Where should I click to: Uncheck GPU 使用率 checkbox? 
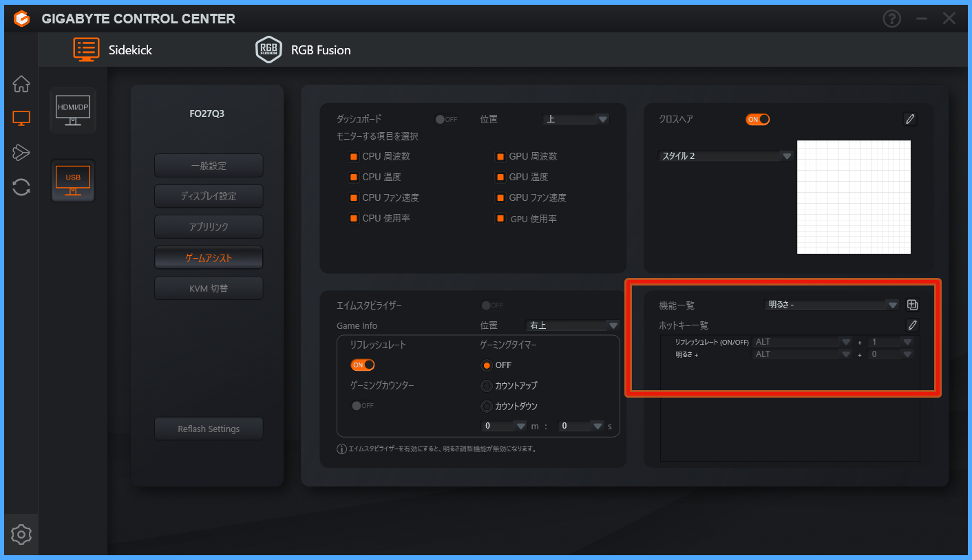point(500,218)
